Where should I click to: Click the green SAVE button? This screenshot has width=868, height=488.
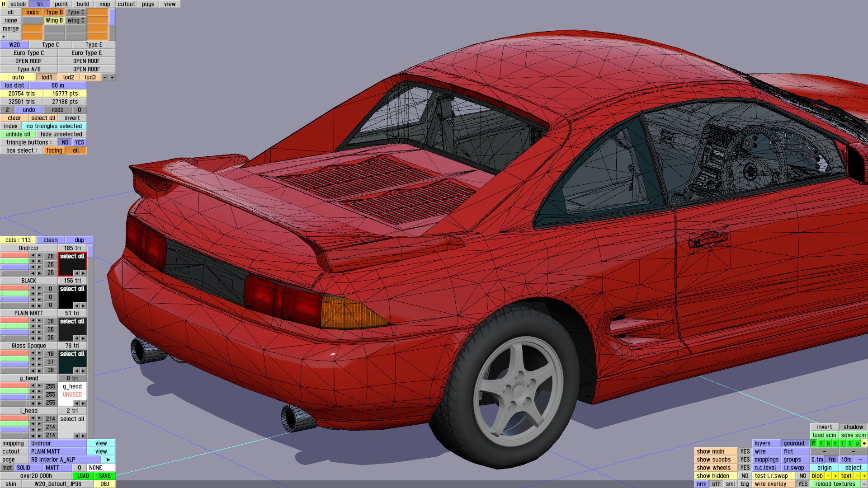point(105,476)
